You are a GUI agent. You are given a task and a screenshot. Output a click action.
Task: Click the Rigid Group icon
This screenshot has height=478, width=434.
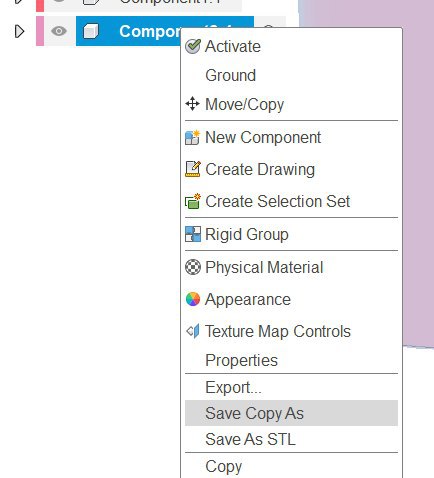click(193, 234)
